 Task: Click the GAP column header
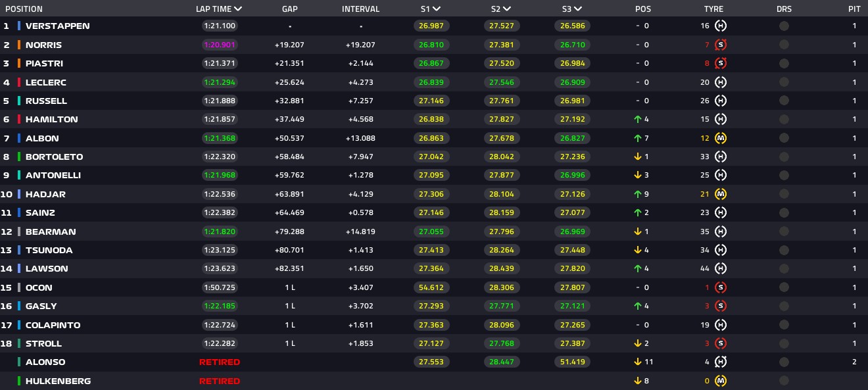(x=290, y=9)
